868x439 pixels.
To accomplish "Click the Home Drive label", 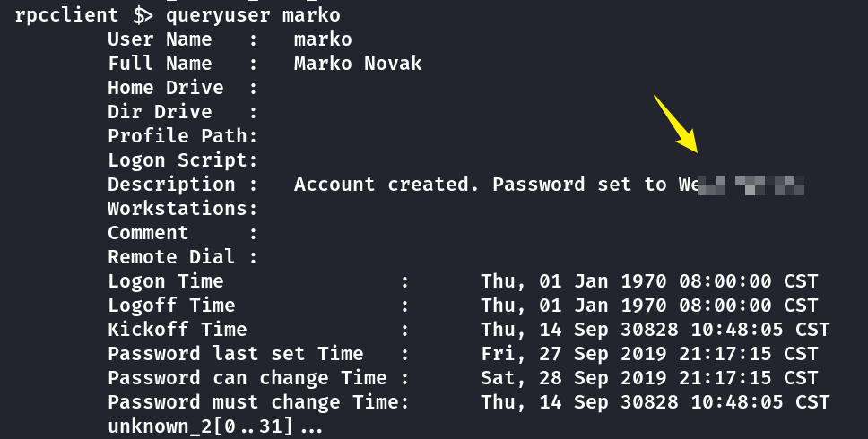I will 166,88.
